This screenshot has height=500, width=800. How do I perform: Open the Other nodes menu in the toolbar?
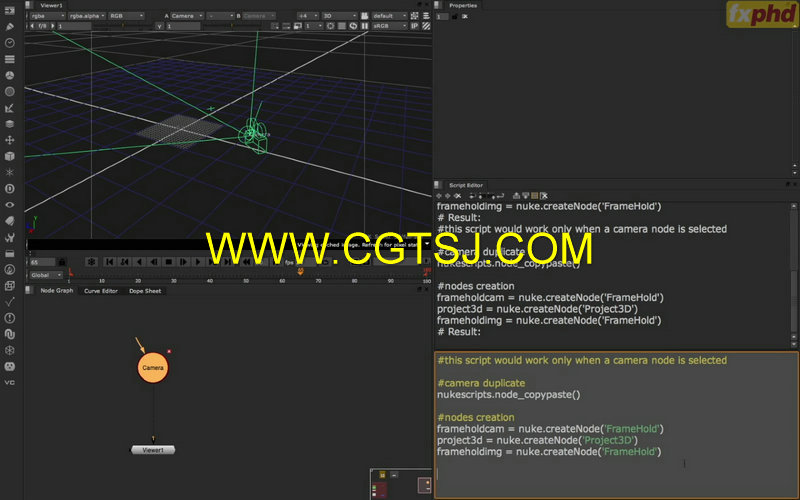tap(9, 254)
